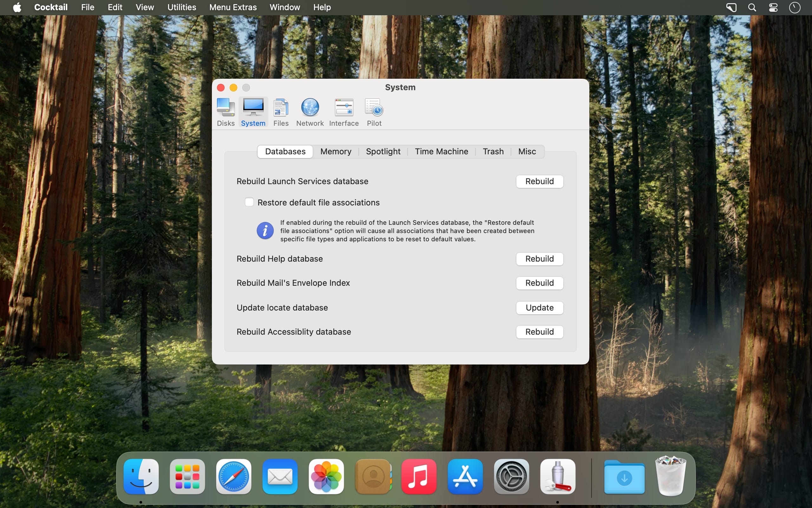Rebuild the Accessiblity database
The width and height of the screenshot is (812, 508).
[539, 332]
